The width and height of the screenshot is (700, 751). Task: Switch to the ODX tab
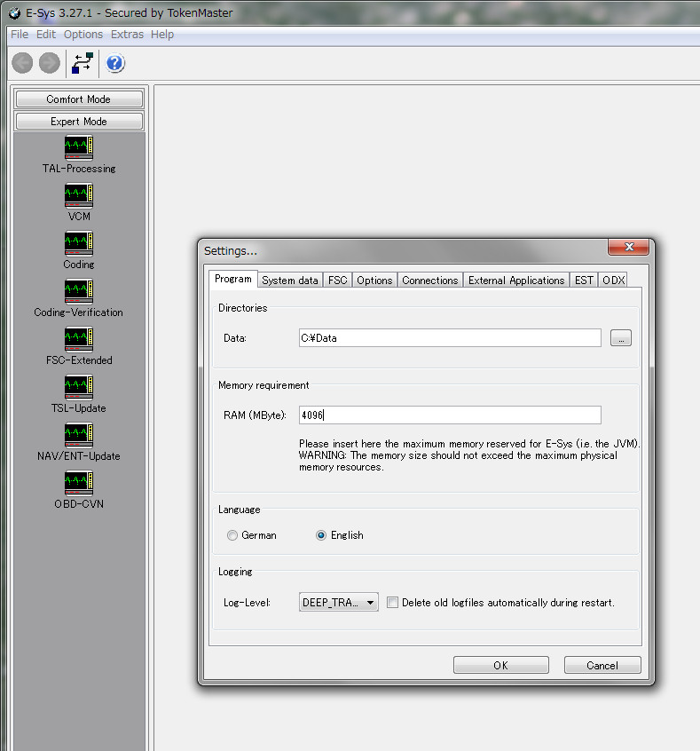613,281
